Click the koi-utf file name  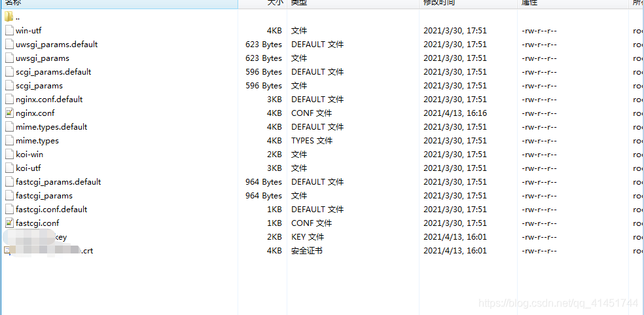[x=28, y=168]
